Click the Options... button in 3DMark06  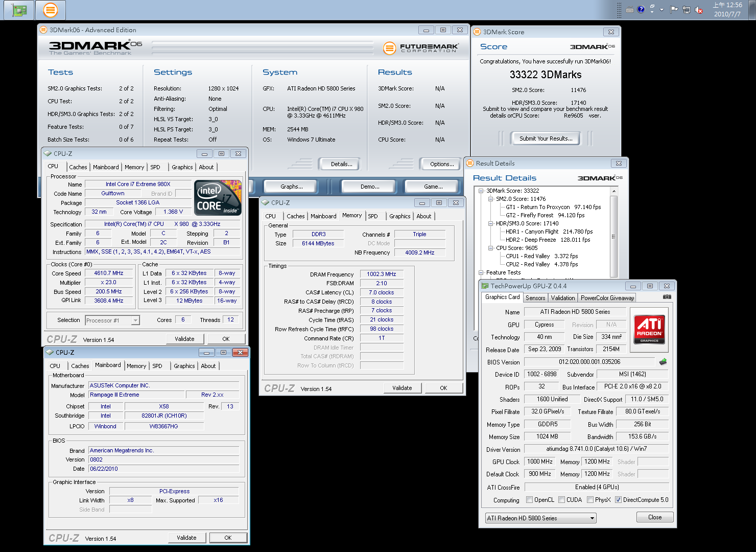point(439,164)
